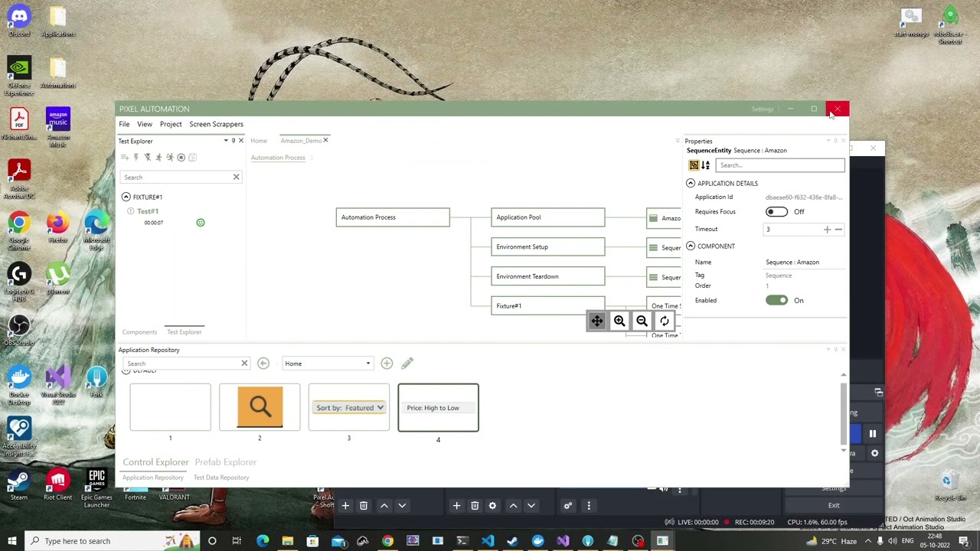Open the Screen Scrappers menu
980x551 pixels.
(x=216, y=124)
